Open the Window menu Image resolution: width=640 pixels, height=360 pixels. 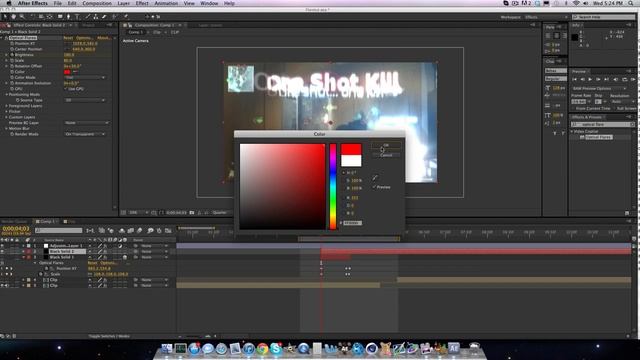tap(209, 3)
